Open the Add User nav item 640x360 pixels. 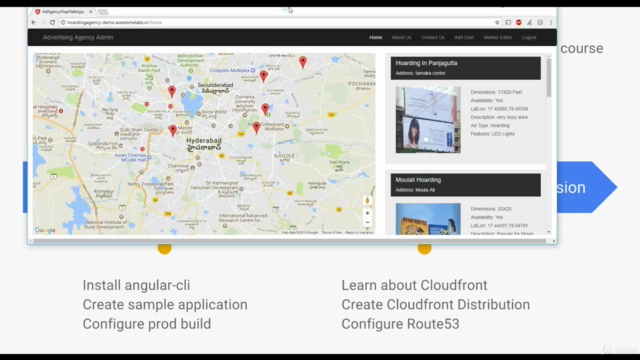click(x=464, y=38)
